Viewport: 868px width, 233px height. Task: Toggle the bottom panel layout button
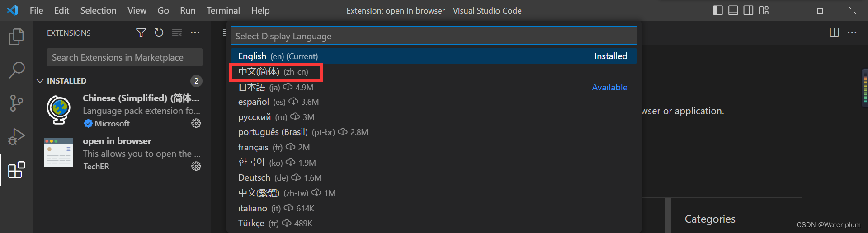(733, 10)
